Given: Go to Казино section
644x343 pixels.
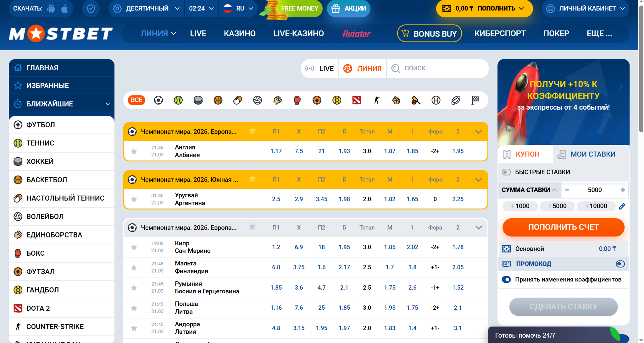Looking at the screenshot, I should [x=240, y=34].
